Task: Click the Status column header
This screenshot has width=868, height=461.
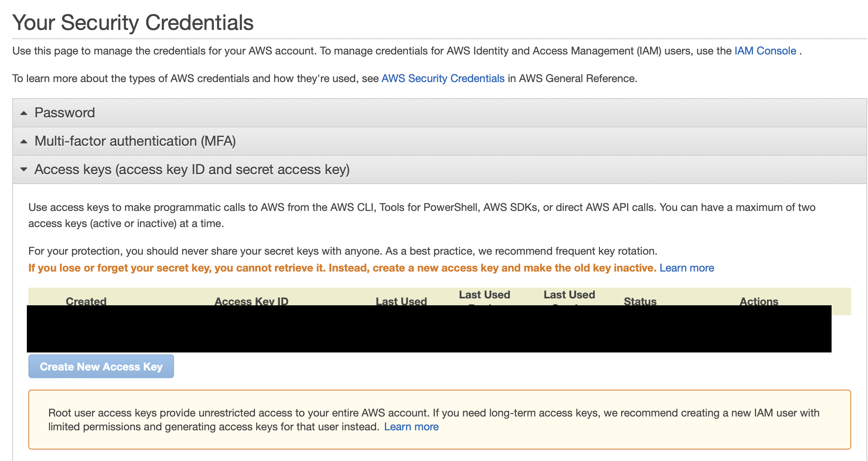Action: click(x=640, y=301)
